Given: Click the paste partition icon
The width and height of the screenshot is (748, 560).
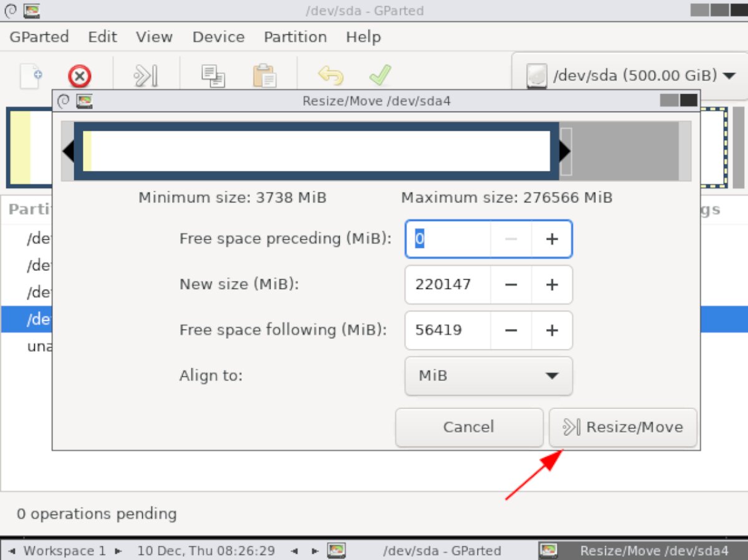Looking at the screenshot, I should 265,75.
